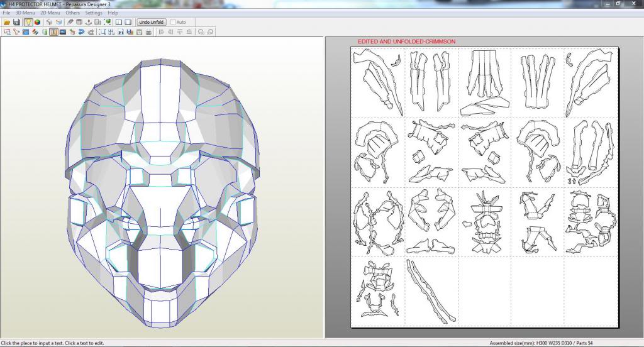Image resolution: width=644 pixels, height=347 pixels.
Task: Open the Settings menu
Action: point(94,13)
